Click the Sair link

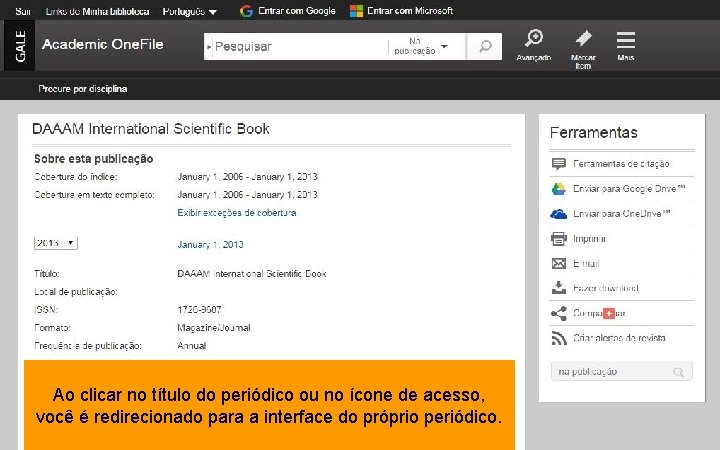[22, 11]
